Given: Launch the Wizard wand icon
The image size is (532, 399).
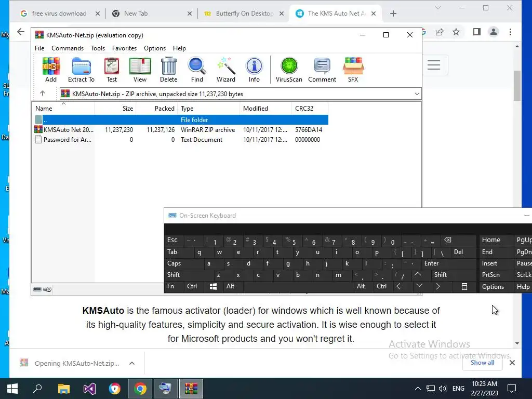Looking at the screenshot, I should [225, 70].
